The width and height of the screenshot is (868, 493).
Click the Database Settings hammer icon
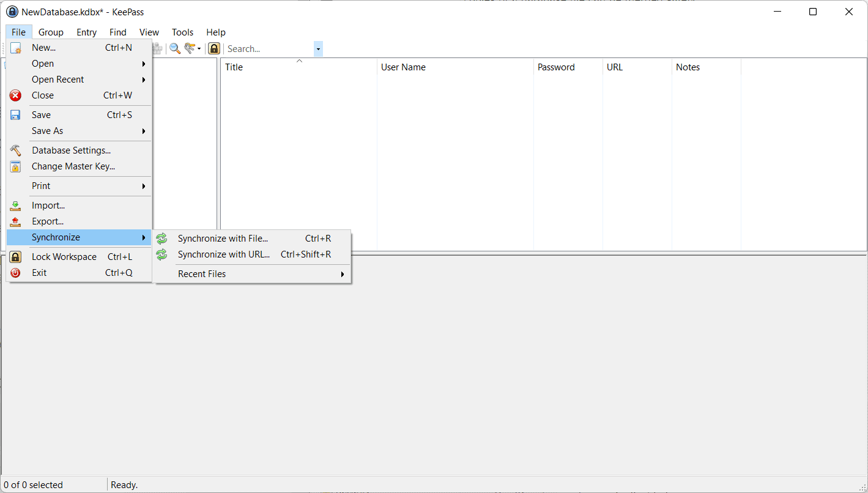click(x=16, y=150)
